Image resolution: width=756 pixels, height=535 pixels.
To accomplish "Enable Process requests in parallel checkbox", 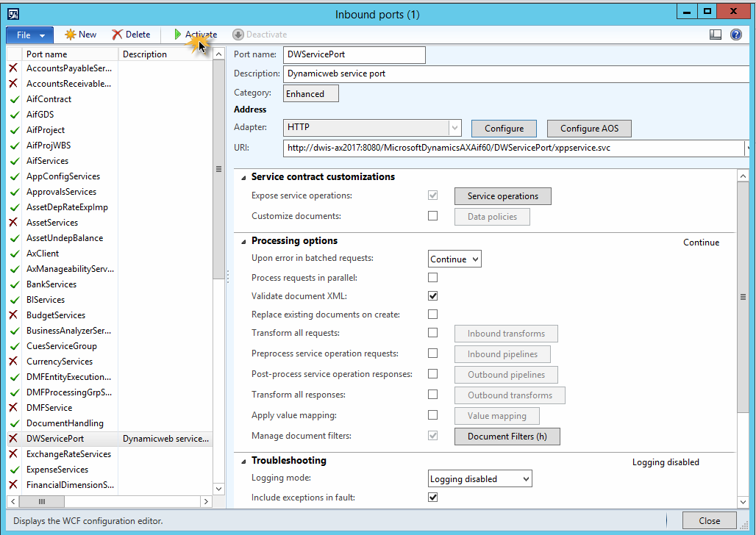I will point(433,278).
